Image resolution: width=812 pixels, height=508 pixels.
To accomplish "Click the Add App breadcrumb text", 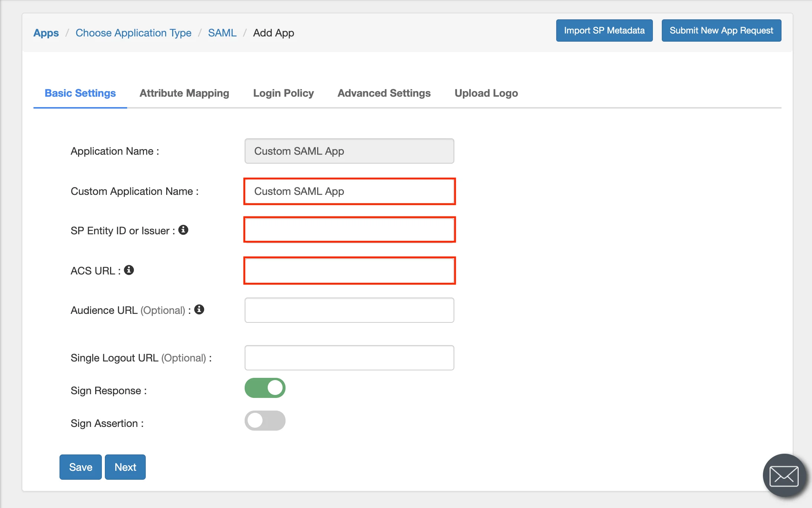I will click(x=274, y=33).
